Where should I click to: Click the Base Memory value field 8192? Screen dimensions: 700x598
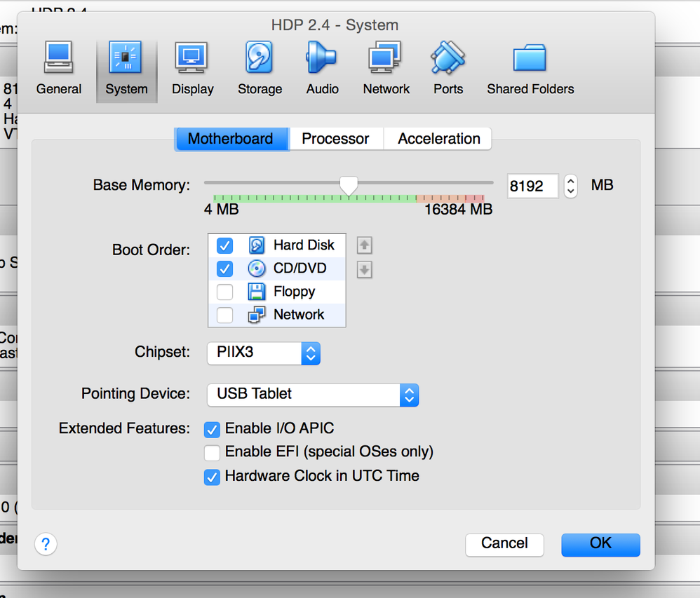pos(532,186)
